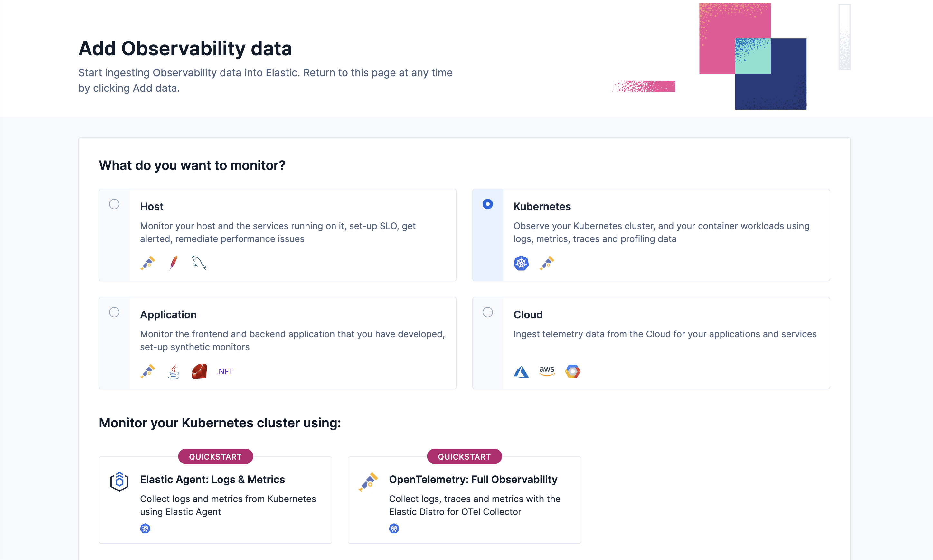Image resolution: width=933 pixels, height=560 pixels.
Task: Click the AWS logo
Action: click(x=547, y=371)
